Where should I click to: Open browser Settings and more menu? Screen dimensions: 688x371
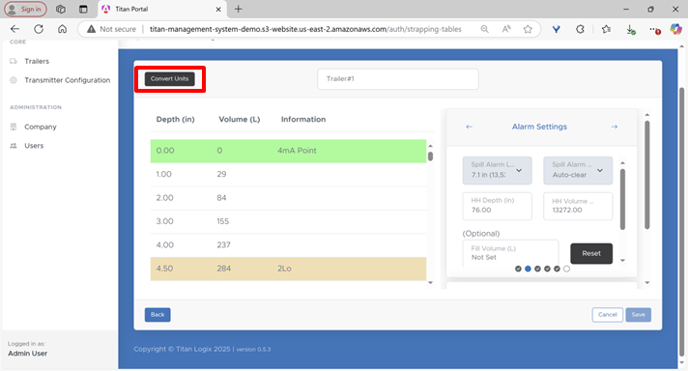655,29
